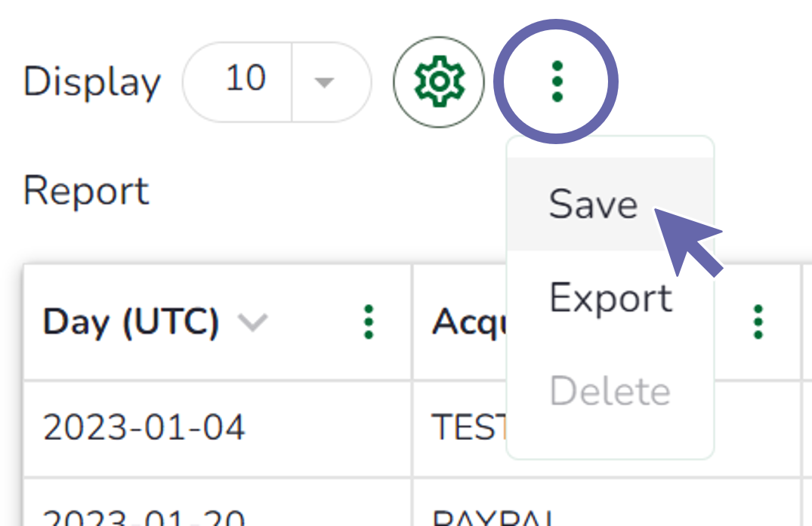812x526 pixels.
Task: Click the Report heading text
Action: click(86, 191)
